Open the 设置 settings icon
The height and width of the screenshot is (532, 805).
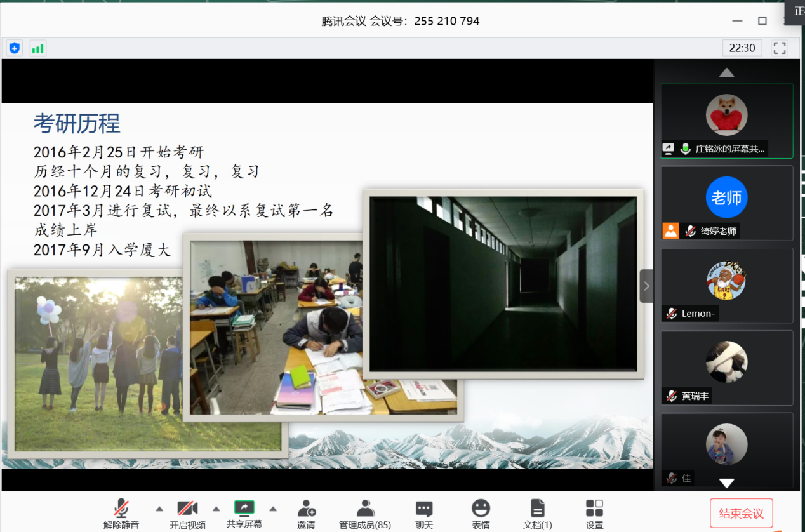(594, 513)
